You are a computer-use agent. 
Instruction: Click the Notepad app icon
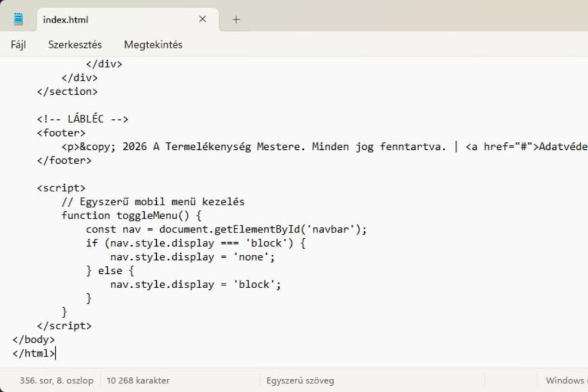click(18, 19)
